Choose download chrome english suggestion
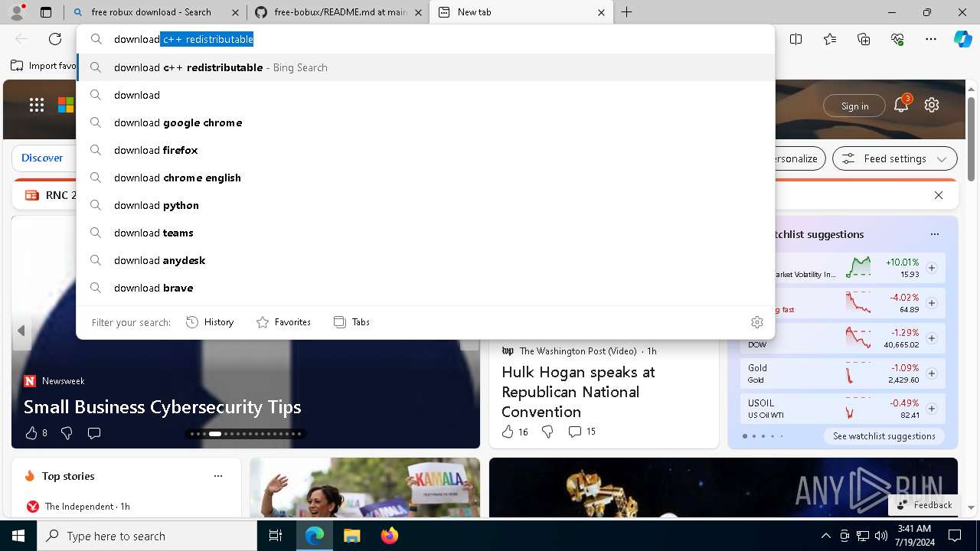The height and width of the screenshot is (551, 980). point(426,178)
